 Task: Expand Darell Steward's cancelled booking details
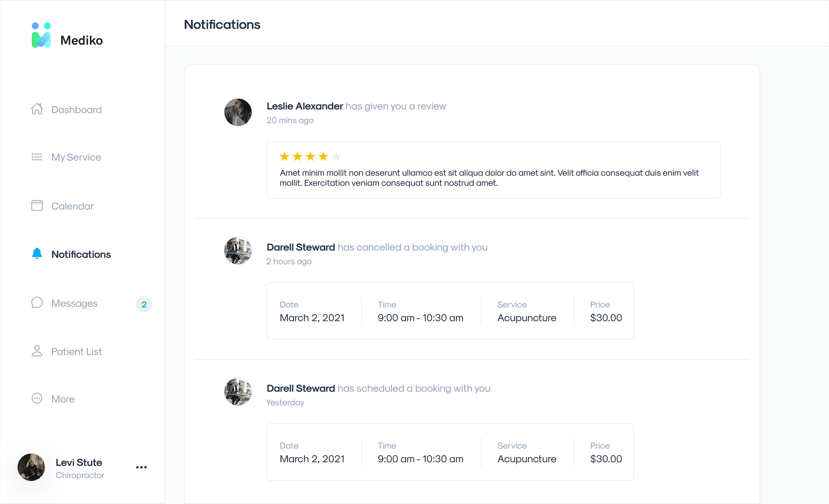450,311
